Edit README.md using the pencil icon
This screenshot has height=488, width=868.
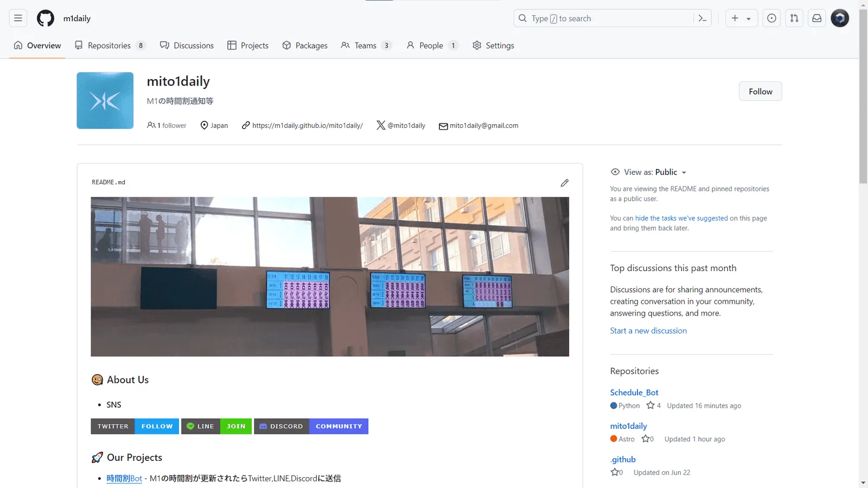pos(565,183)
